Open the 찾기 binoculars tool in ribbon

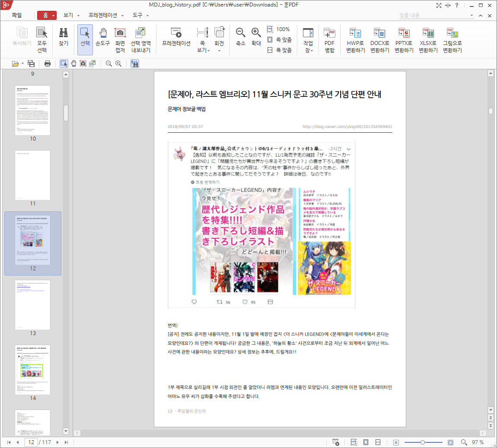pos(64,37)
